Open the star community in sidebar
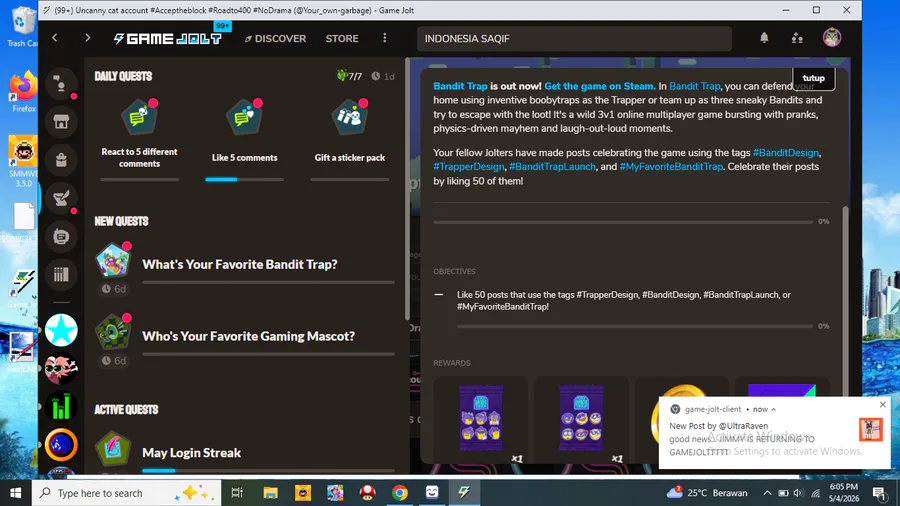900x506 pixels. (61, 330)
